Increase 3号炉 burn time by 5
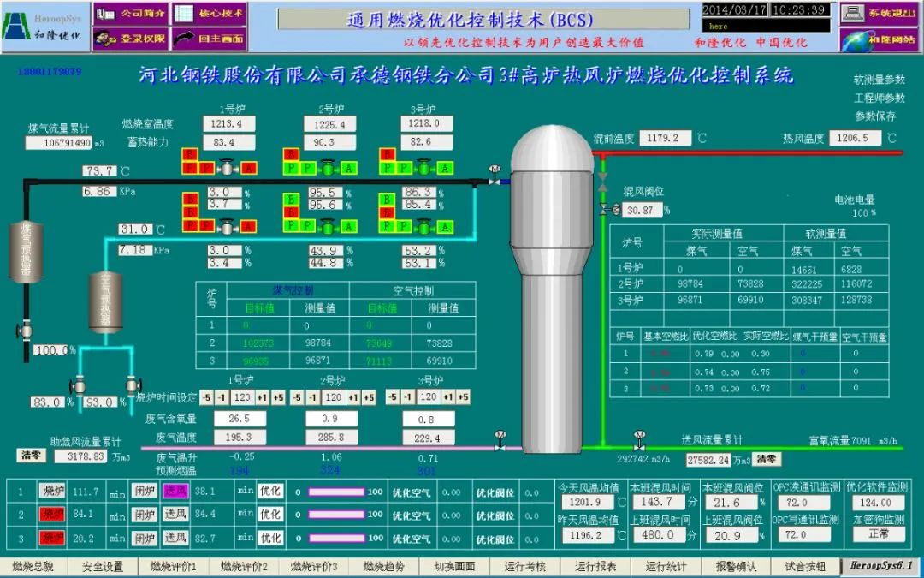 464,397
